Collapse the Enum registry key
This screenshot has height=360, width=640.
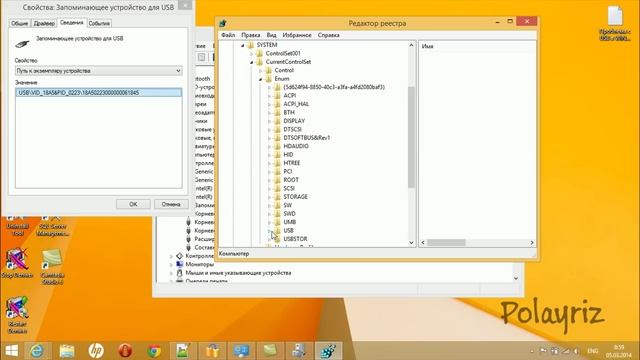tap(260, 79)
